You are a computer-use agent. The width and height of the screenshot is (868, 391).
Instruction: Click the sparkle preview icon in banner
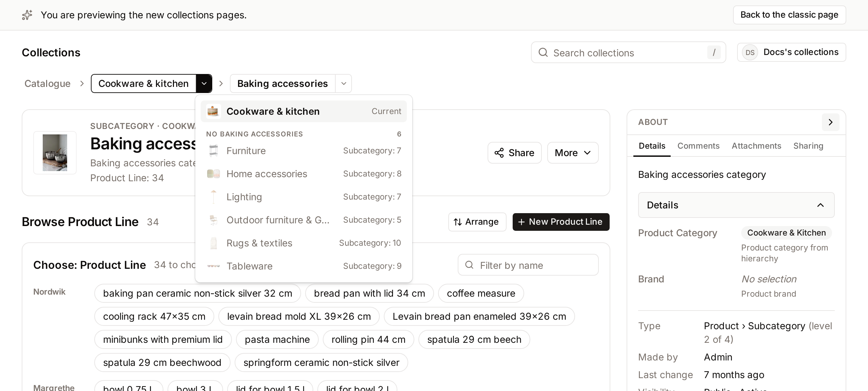pyautogui.click(x=27, y=15)
